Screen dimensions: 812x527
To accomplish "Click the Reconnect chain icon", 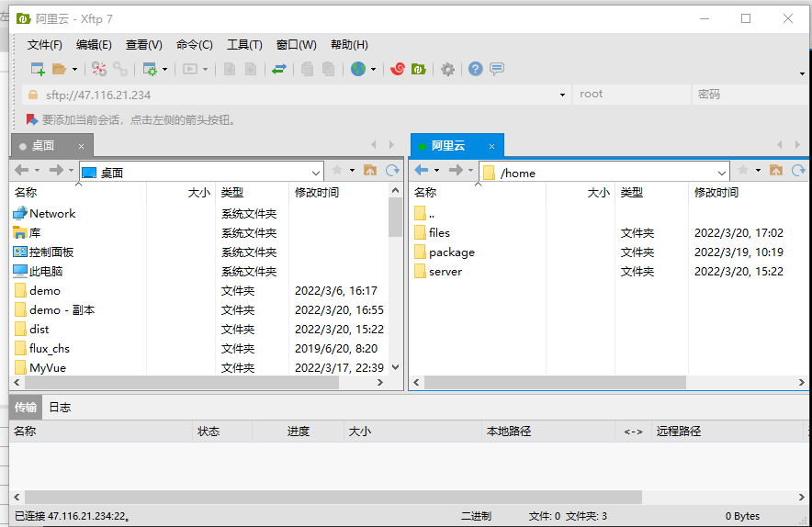I will click(120, 69).
